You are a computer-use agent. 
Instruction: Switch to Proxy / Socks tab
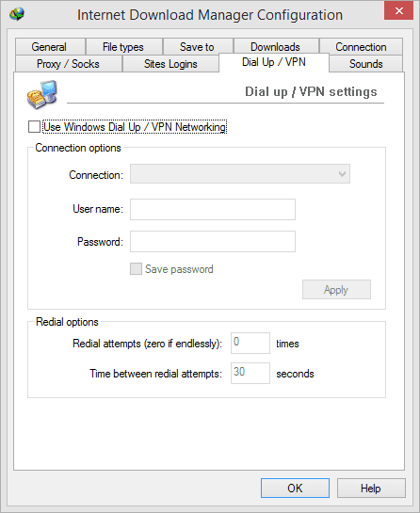point(69,63)
